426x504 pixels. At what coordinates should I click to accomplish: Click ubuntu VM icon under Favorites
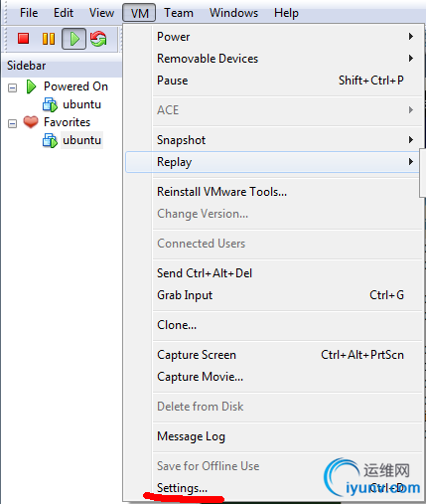tap(50, 140)
